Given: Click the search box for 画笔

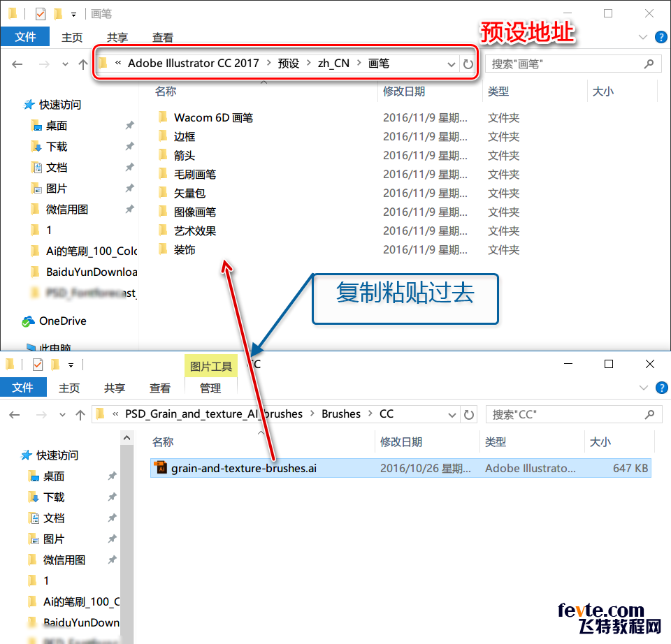Looking at the screenshot, I should pyautogui.click(x=573, y=64).
